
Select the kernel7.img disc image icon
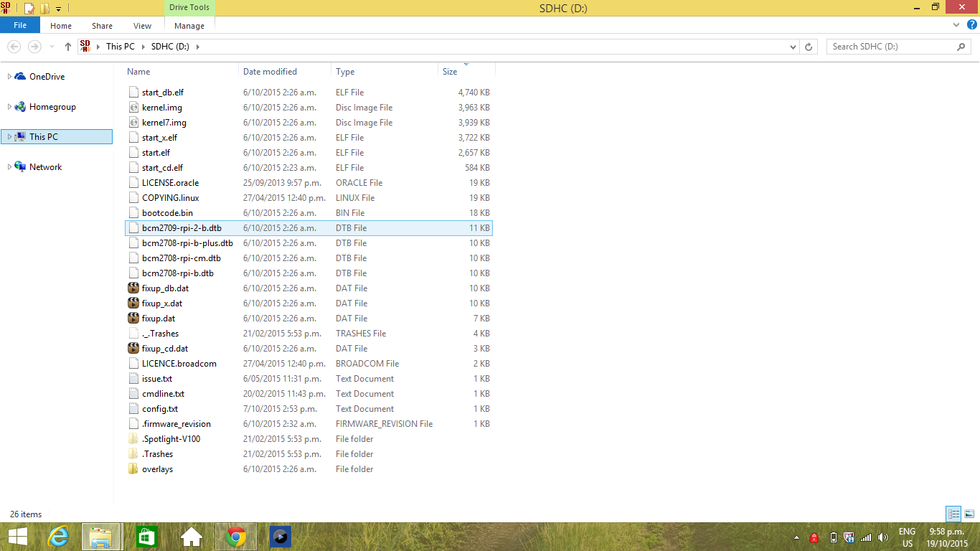click(x=133, y=123)
